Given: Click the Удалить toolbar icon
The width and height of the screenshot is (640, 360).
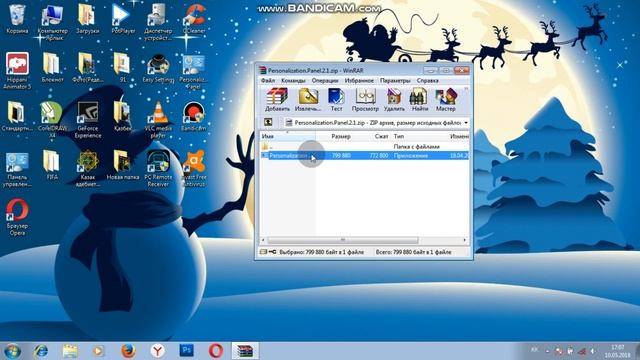Looking at the screenshot, I should coord(394,100).
